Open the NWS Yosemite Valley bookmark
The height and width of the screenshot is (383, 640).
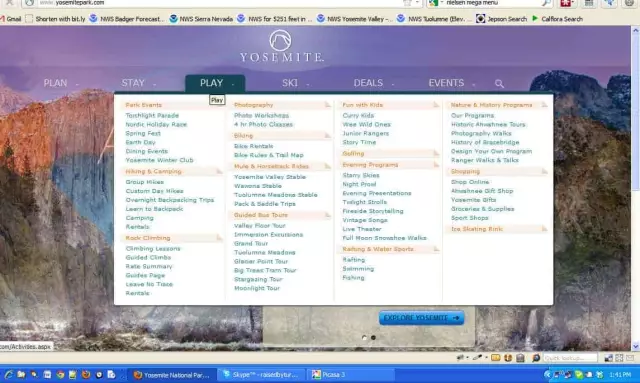[355, 19]
